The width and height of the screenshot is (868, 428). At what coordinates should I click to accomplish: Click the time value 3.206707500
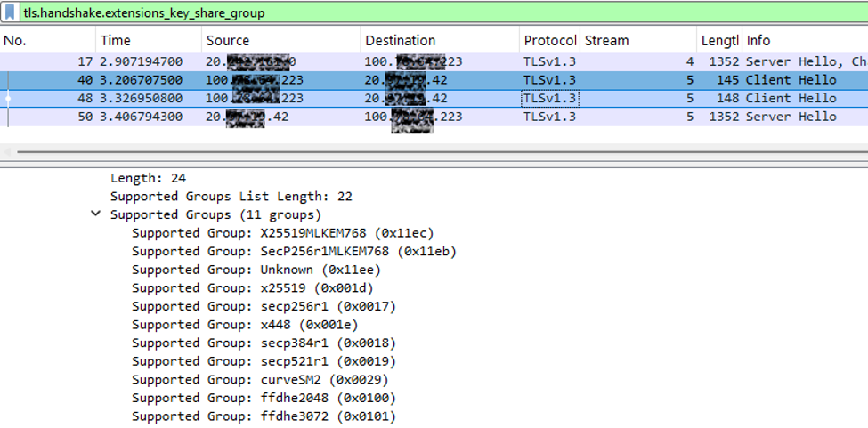coord(142,80)
